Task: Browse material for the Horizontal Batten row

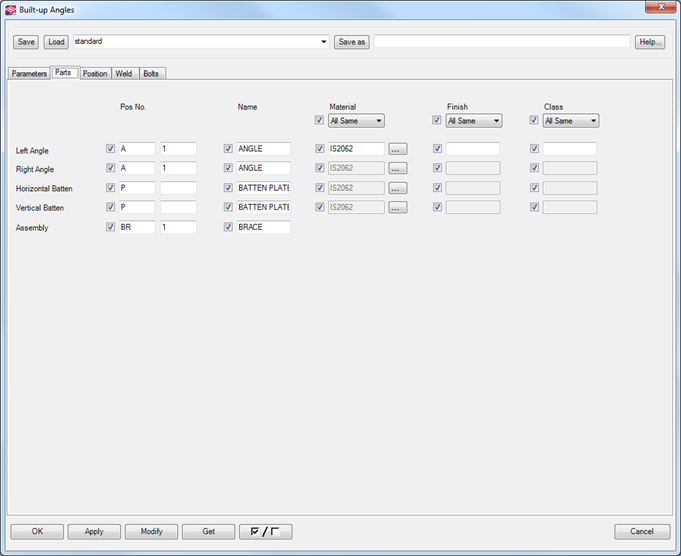Action: pyautogui.click(x=398, y=188)
